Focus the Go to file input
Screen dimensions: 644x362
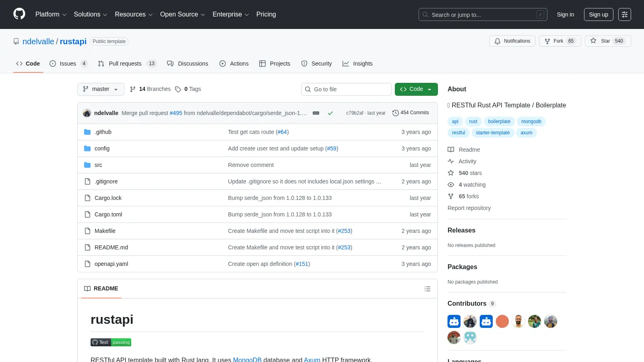point(346,89)
